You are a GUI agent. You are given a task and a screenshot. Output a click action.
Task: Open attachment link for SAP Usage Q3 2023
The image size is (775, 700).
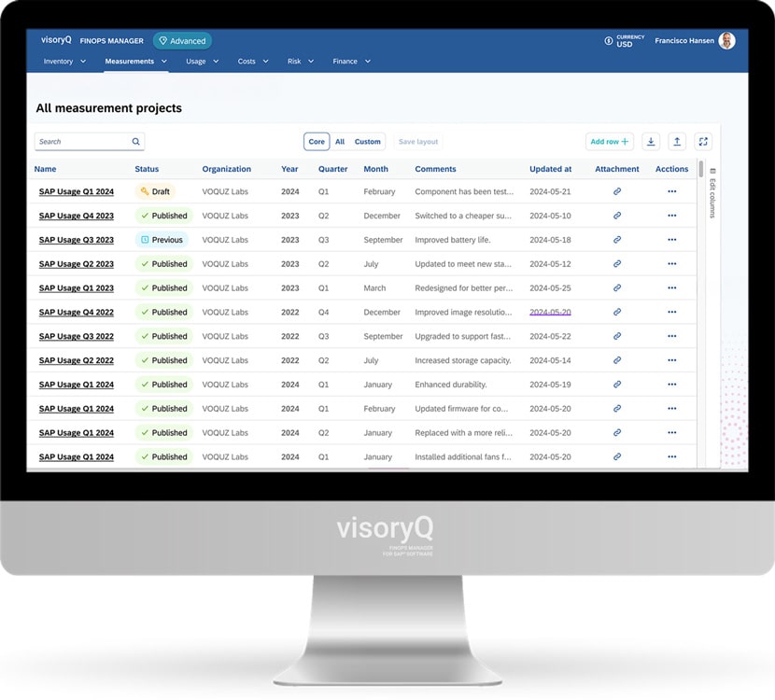[617, 240]
